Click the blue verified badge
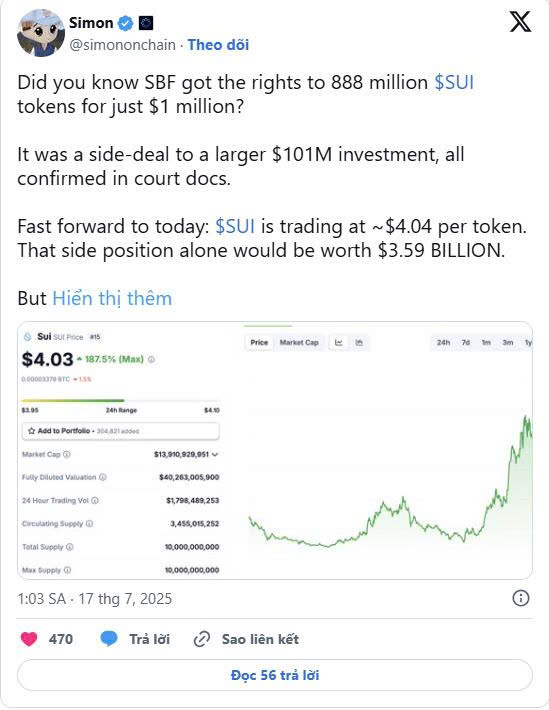 (125, 23)
